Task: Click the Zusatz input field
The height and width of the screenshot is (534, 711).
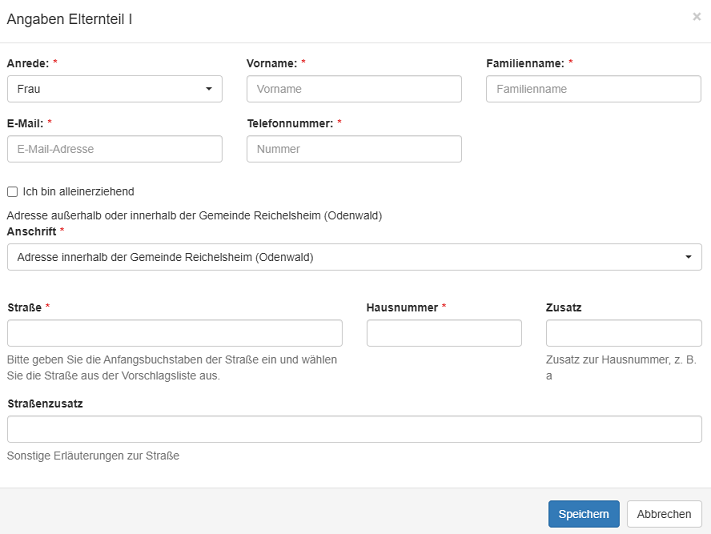Action: pos(624,333)
